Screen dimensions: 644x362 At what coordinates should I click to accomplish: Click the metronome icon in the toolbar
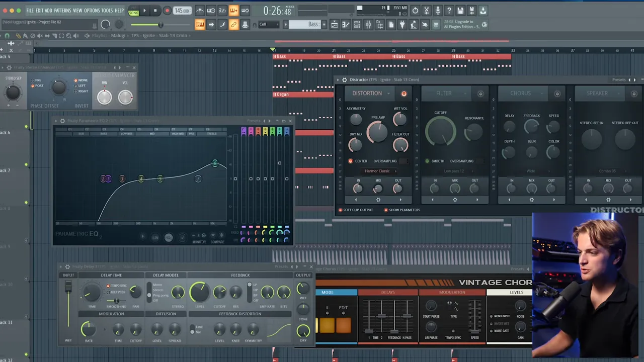[200, 11]
